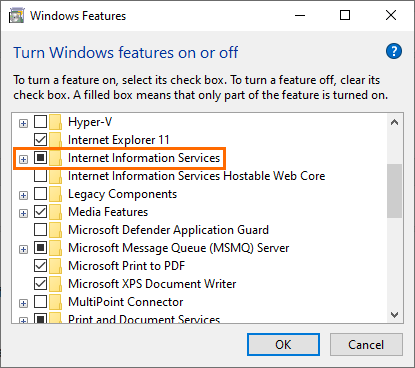
Task: Click the Windows Features title bar icon
Action: [16, 15]
